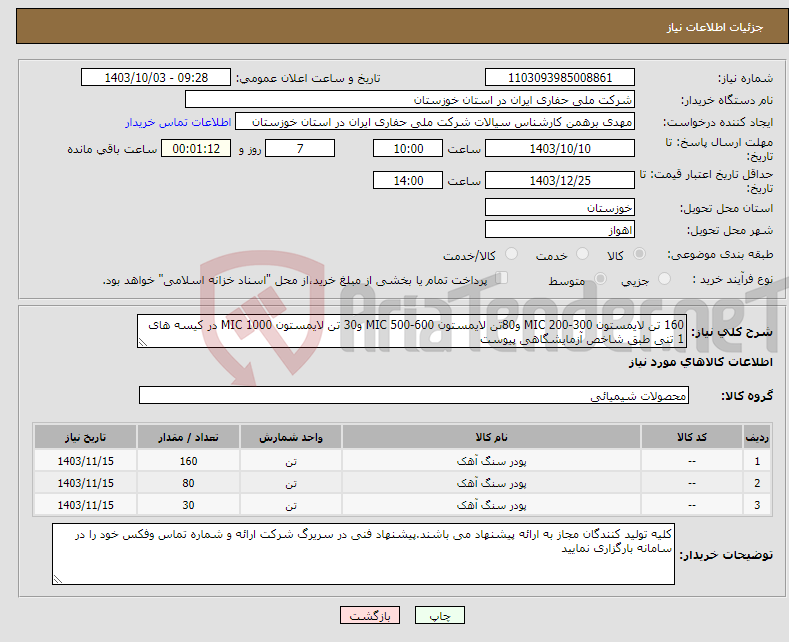Click the گروه کالا field محصولات شیمیائی
This screenshot has height=642, width=789.
tap(414, 395)
